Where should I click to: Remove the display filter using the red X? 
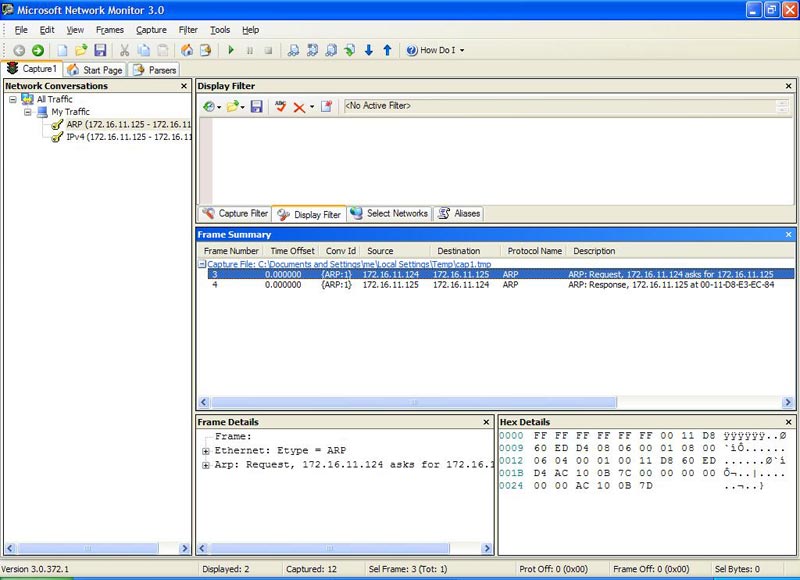coord(298,106)
